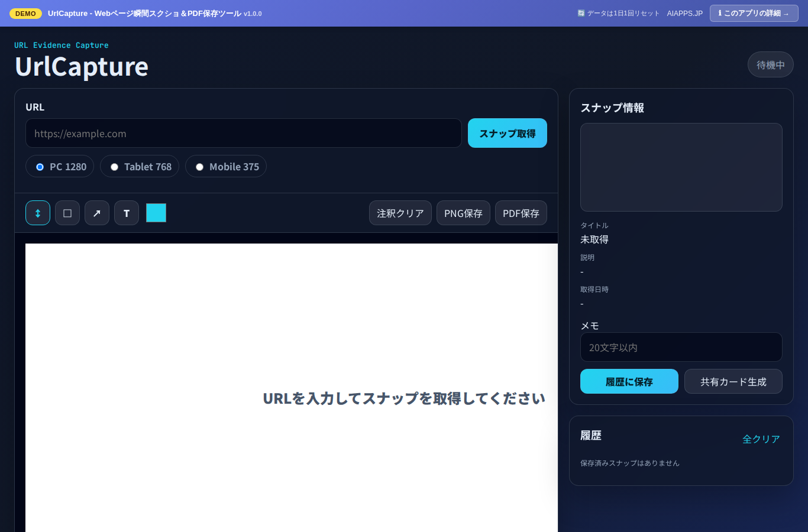This screenshot has height=532, width=808.
Task: Click the URLを入力してスナップを取得してください placeholder message
Action: click(404, 398)
